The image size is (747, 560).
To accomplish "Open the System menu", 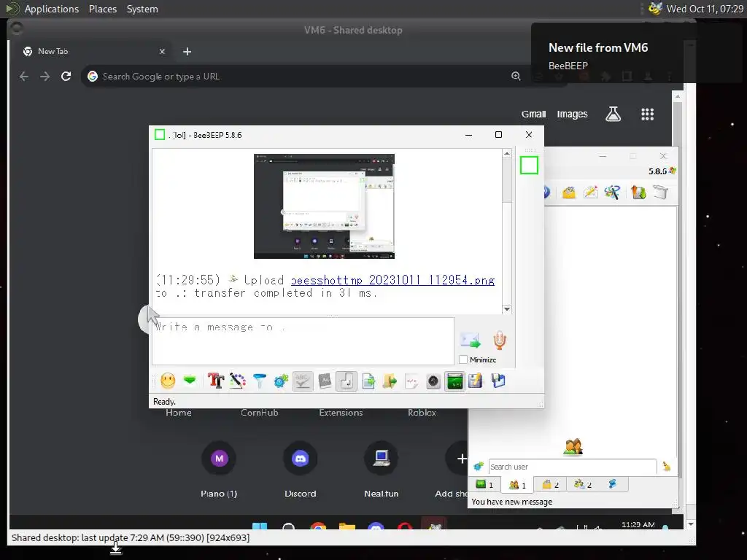I will point(142,9).
